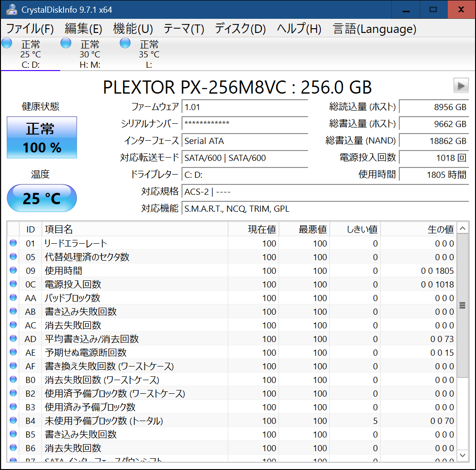476x470 pixels.
Task: Click the 1018 回 power-on count value
Action: pos(434,158)
